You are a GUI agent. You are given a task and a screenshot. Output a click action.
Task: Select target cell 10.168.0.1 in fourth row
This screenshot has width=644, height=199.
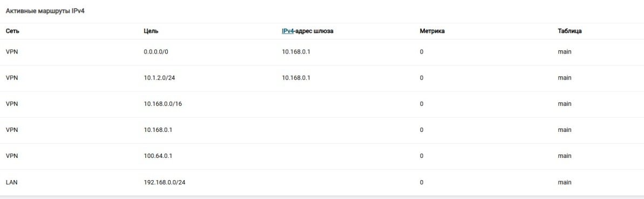[158, 130]
